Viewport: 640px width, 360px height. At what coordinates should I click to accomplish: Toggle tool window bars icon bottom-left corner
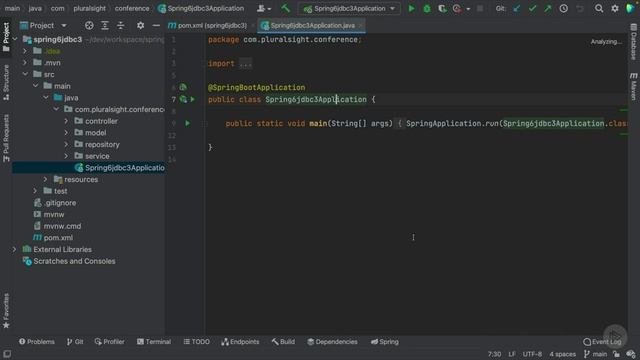(7, 354)
